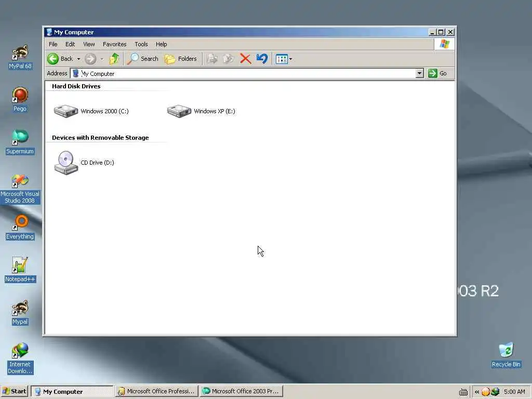
Task: Switch to Microsoft Office 2003 Pr... taskbar window
Action: pyautogui.click(x=241, y=391)
